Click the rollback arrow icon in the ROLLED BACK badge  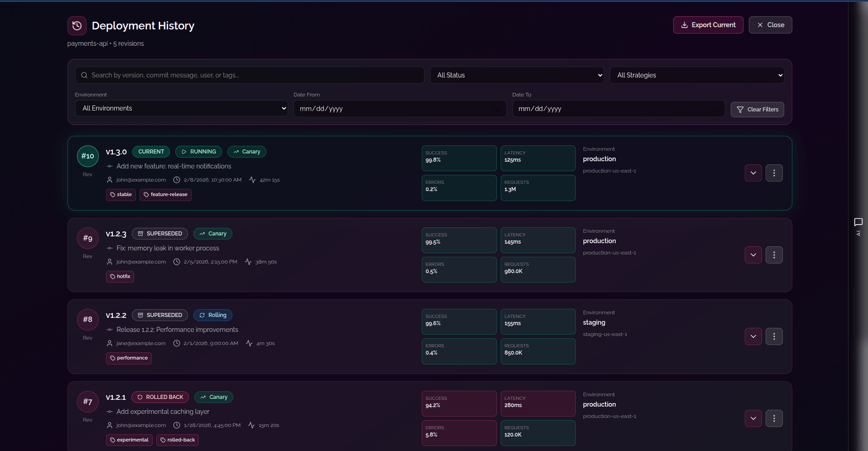pyautogui.click(x=140, y=397)
